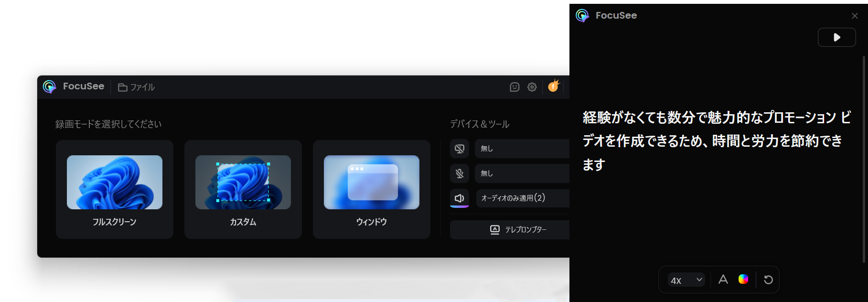Image resolution: width=868 pixels, height=302 pixels.
Task: Open the rainbow text color picker
Action: pos(743,279)
